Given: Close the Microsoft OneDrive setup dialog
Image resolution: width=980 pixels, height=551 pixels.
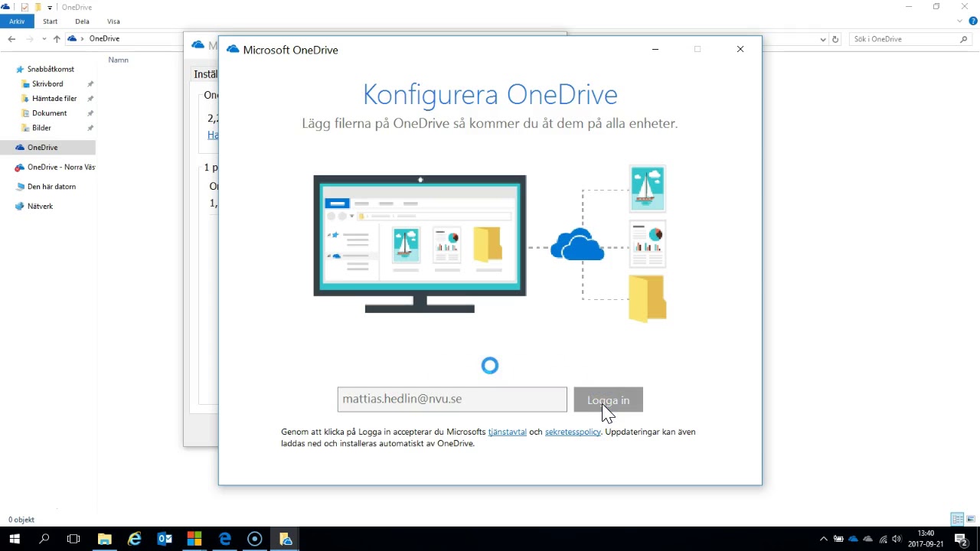Looking at the screenshot, I should pos(740,49).
